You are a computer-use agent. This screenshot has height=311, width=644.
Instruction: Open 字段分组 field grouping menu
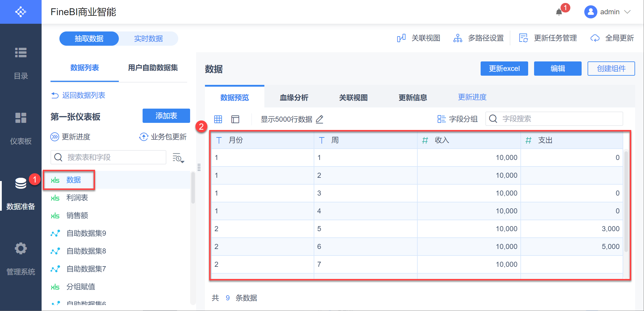[x=457, y=119]
